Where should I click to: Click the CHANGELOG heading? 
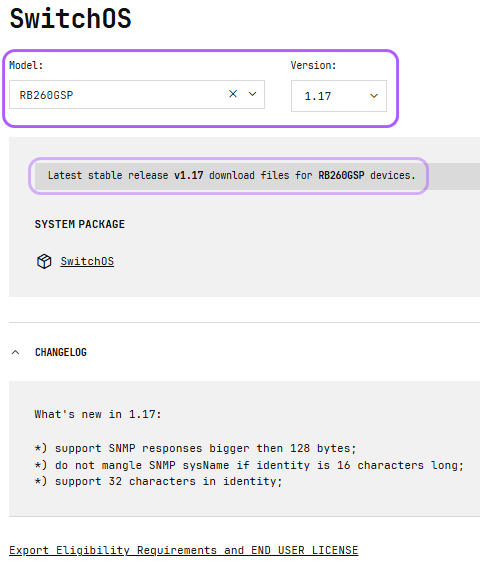[x=61, y=352]
